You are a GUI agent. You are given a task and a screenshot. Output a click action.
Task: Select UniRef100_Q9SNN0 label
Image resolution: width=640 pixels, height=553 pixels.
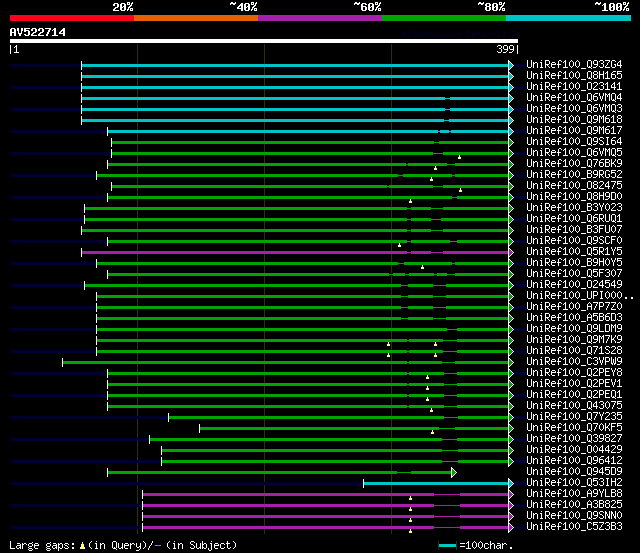(574, 516)
